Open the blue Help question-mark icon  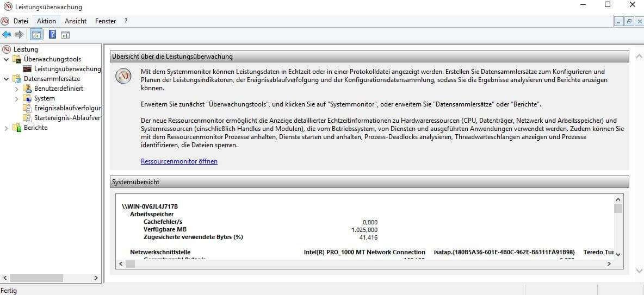pos(53,34)
